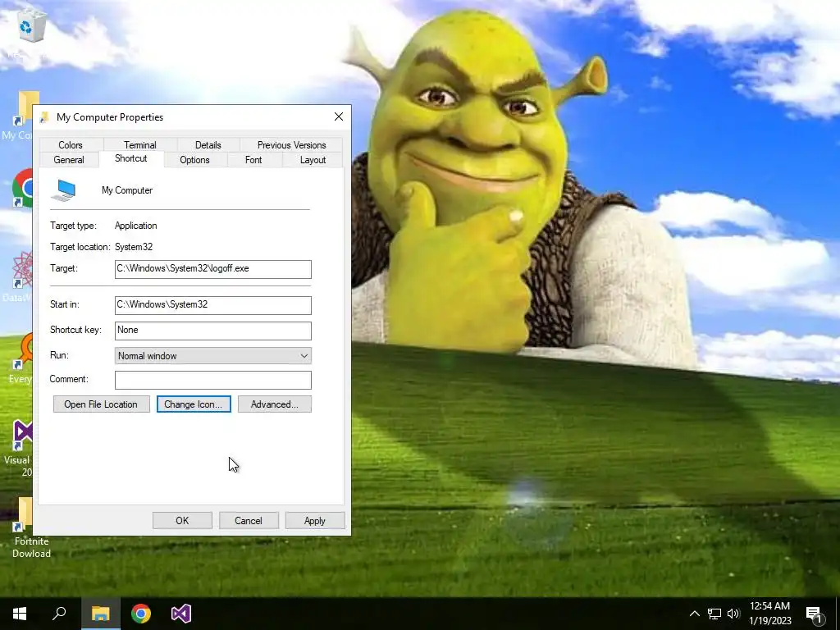Switch to the Options tab
Screen dimensions: 840x630
point(194,160)
